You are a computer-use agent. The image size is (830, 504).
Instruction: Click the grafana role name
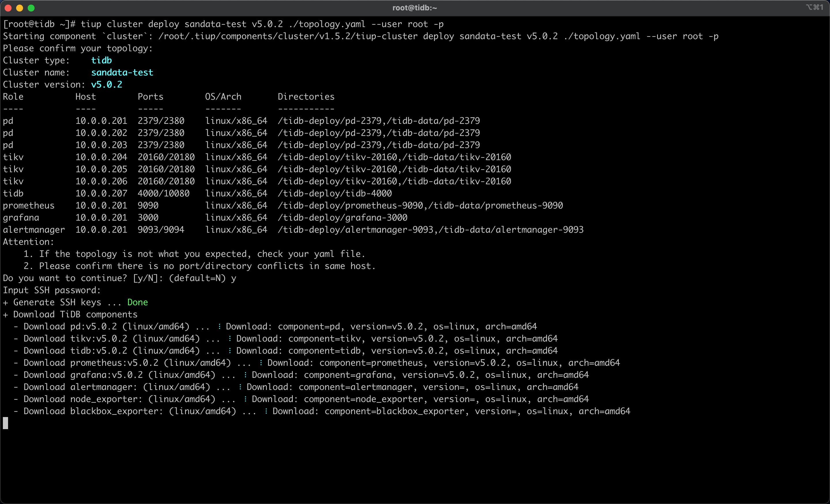(x=21, y=218)
